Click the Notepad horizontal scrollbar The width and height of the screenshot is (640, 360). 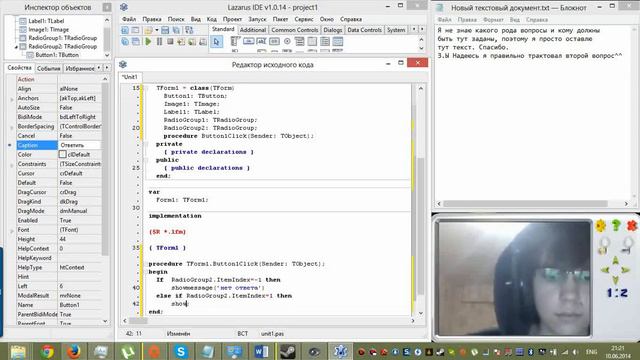pos(532,203)
